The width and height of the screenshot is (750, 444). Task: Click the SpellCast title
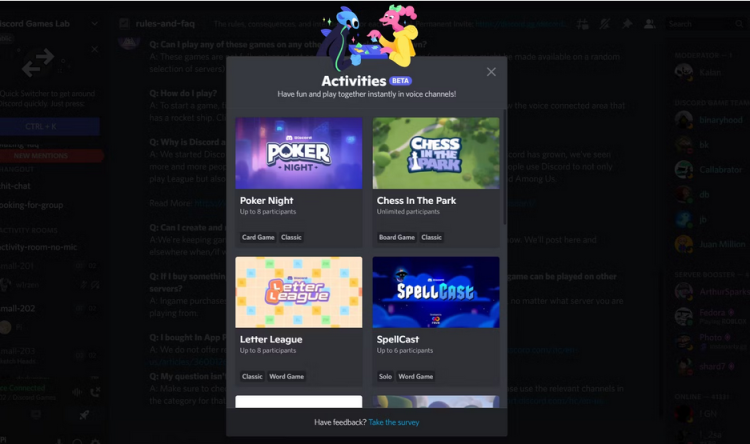[x=397, y=339]
